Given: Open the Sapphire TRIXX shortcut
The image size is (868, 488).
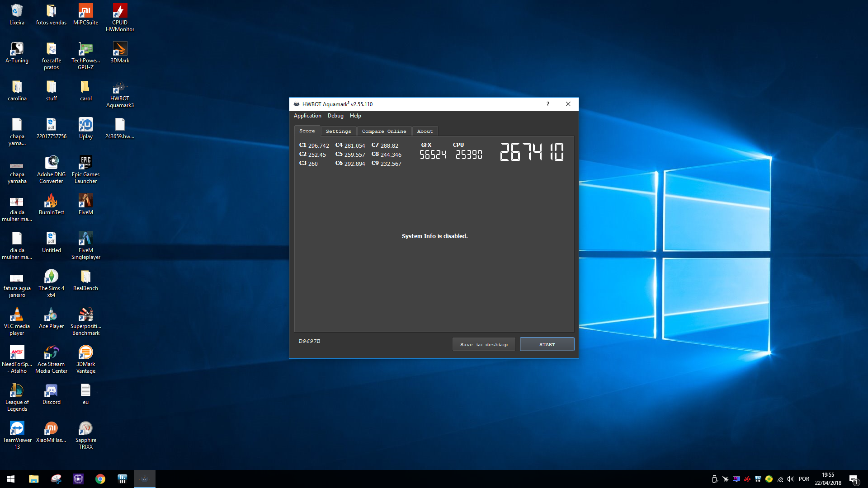Looking at the screenshot, I should pyautogui.click(x=85, y=435).
